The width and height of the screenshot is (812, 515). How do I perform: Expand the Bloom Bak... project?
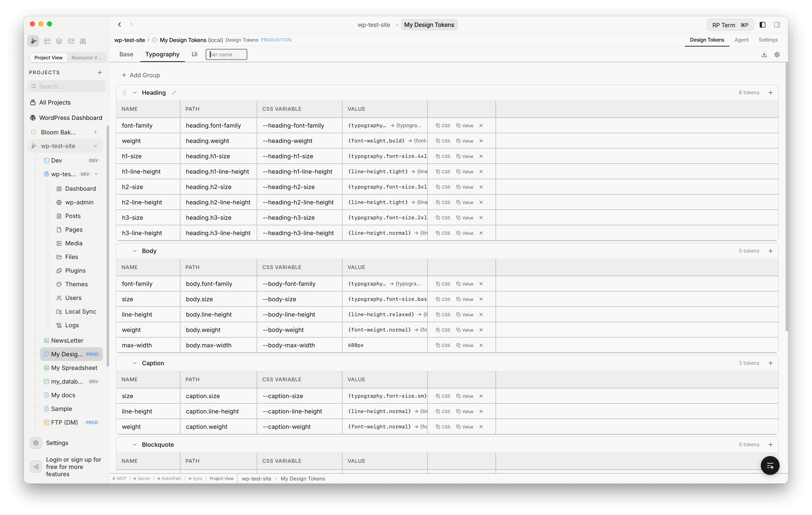(96, 132)
